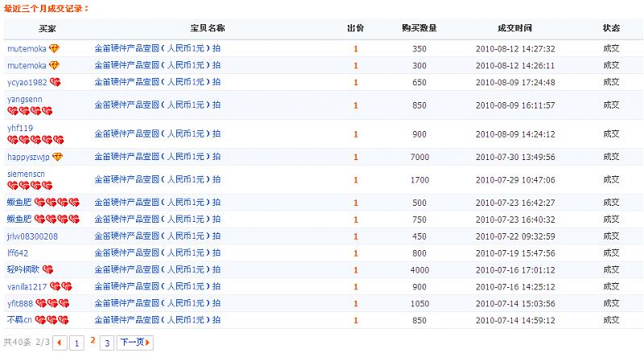
Task: Open buyer mutemoka in the 14:26:11 row
Action: click(27, 66)
